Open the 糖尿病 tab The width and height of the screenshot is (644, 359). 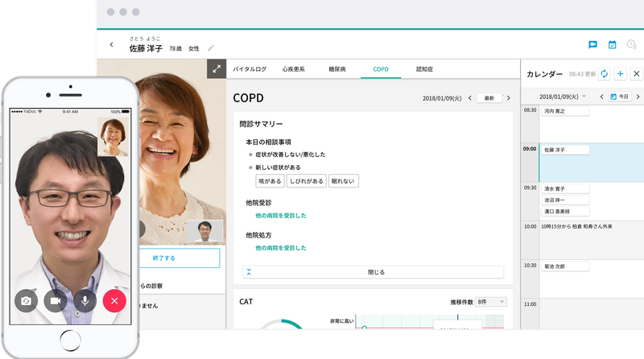pos(336,69)
